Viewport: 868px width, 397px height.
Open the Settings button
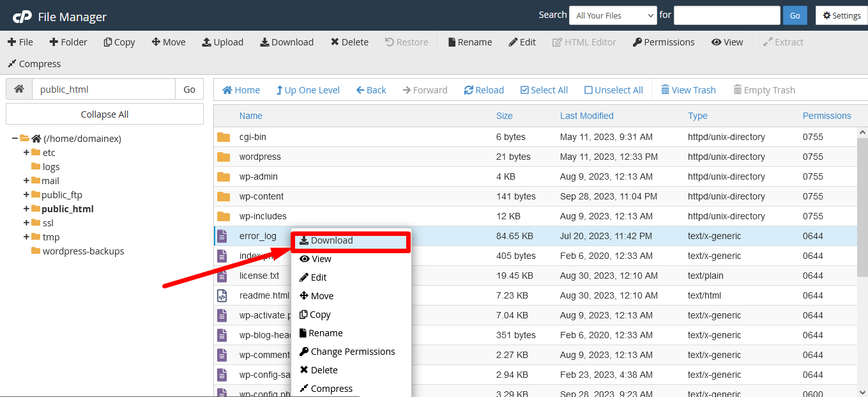pos(841,15)
